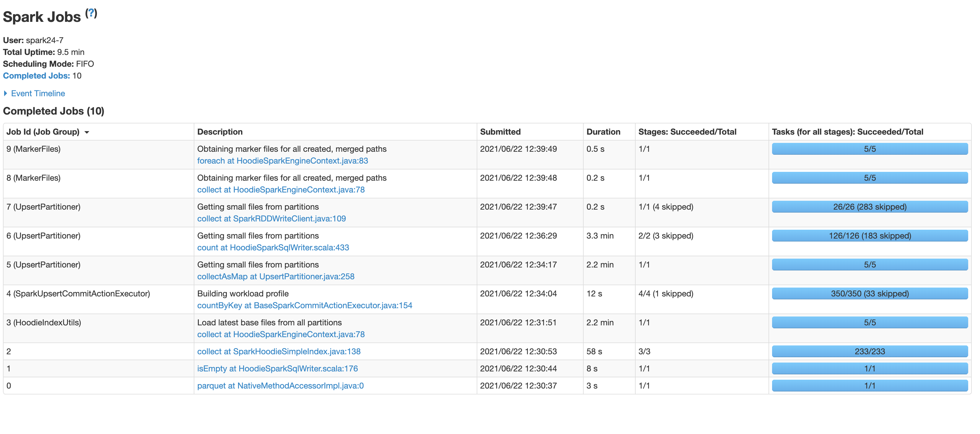Sort by the Duration column header
This screenshot has width=980, height=434.
point(603,132)
